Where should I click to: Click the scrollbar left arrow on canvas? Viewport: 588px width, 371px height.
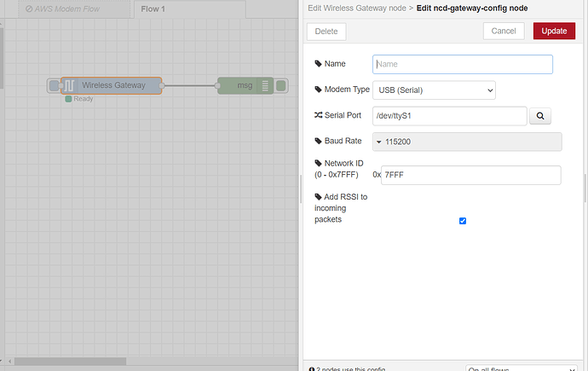point(9,362)
